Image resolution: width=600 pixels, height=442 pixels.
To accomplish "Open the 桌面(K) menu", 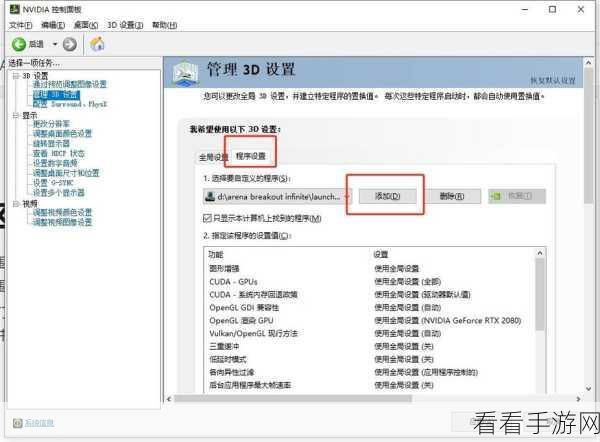I will pyautogui.click(x=86, y=25).
